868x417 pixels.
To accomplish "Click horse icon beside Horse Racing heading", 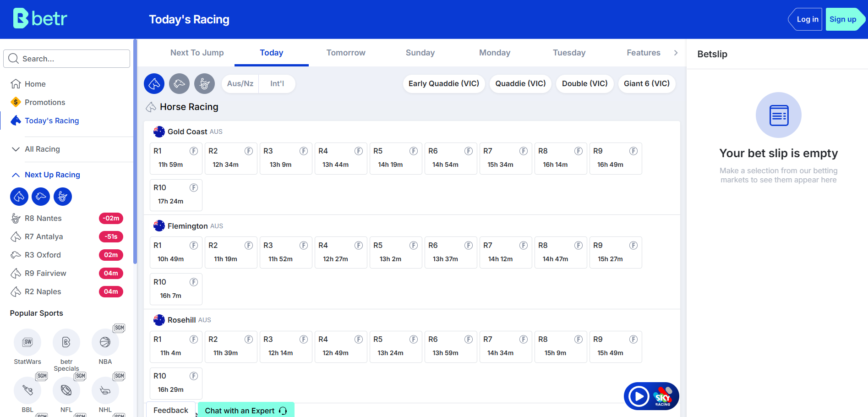I will 151,107.
